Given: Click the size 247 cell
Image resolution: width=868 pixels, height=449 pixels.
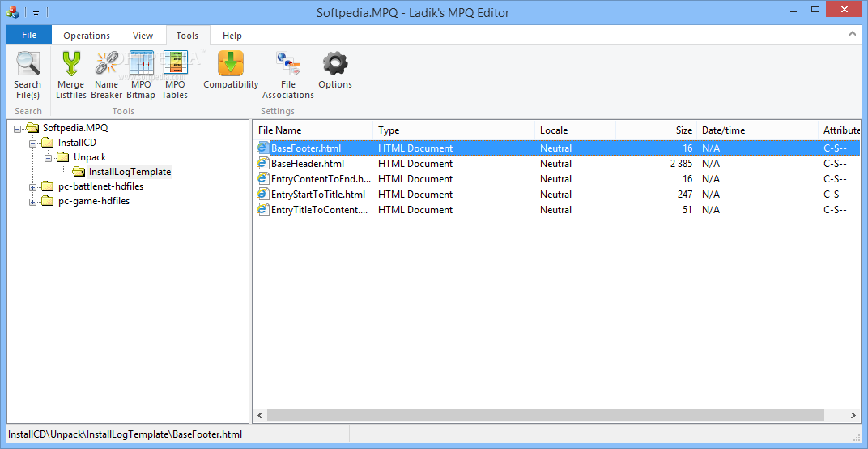Looking at the screenshot, I should (685, 194).
